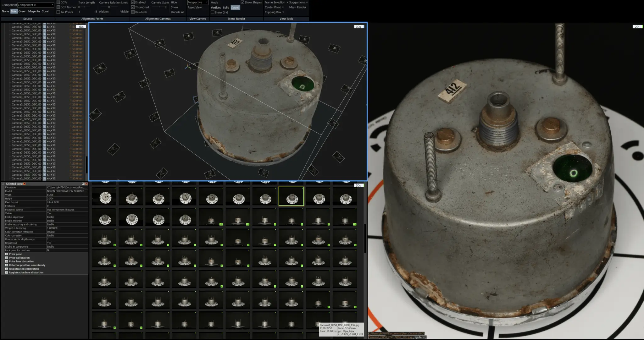
Task: Close the Selected input panel
Action: (x=86, y=184)
